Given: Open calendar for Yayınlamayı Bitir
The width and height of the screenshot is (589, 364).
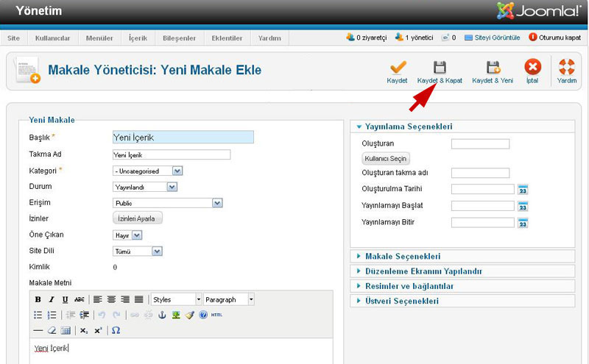Looking at the screenshot, I should coord(523,223).
